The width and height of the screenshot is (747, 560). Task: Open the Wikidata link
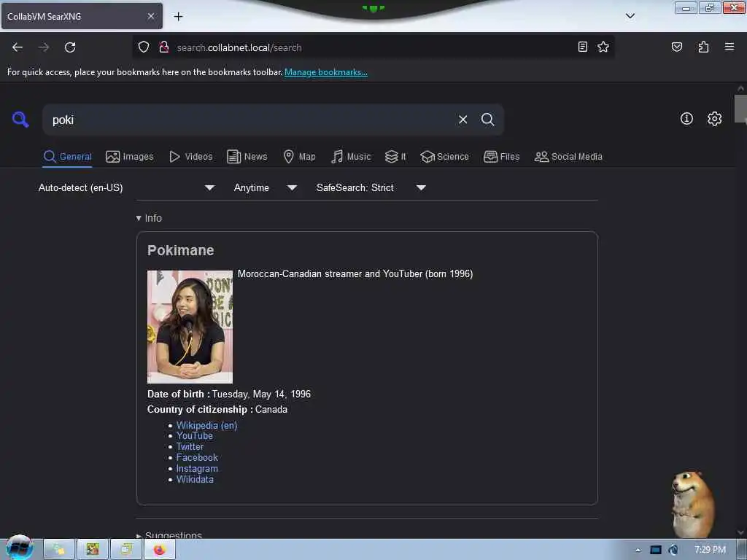pos(195,480)
